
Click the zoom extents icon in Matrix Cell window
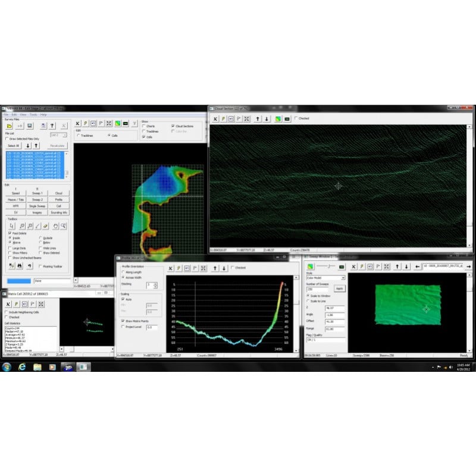41,303
